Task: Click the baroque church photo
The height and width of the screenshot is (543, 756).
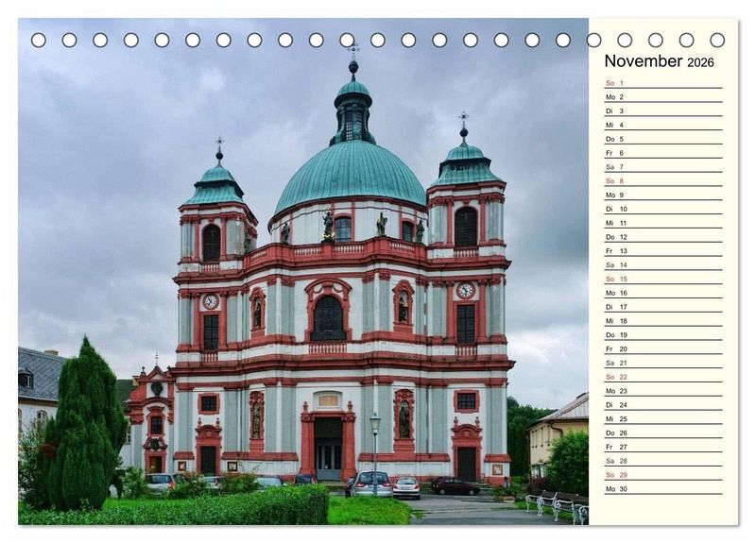Action: 303,272
